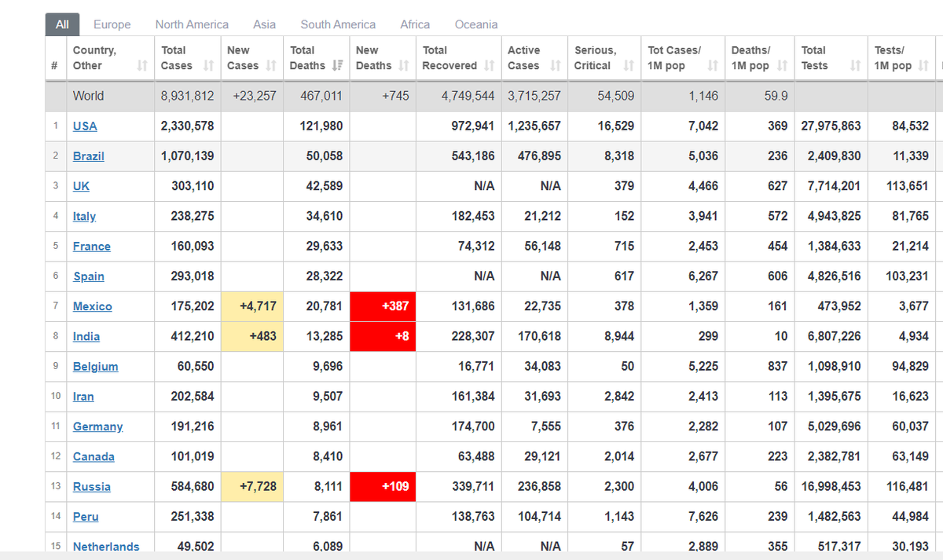This screenshot has height=560, width=943.
Task: Sort by Total Deaths descending icon
Action: (337, 66)
